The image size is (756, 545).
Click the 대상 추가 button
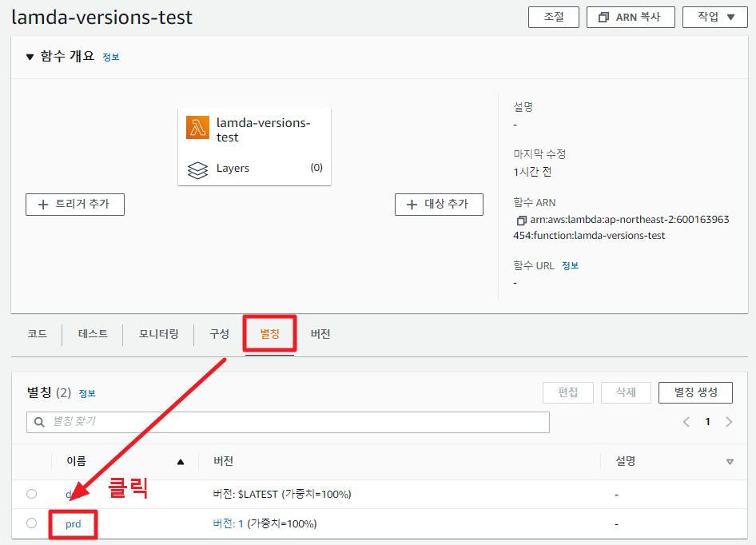pos(439,205)
